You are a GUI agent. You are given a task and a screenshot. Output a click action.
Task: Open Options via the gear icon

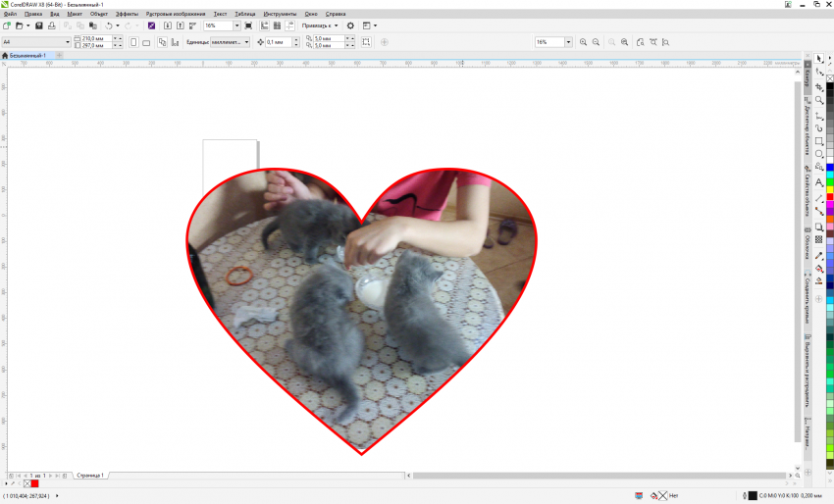coord(350,25)
